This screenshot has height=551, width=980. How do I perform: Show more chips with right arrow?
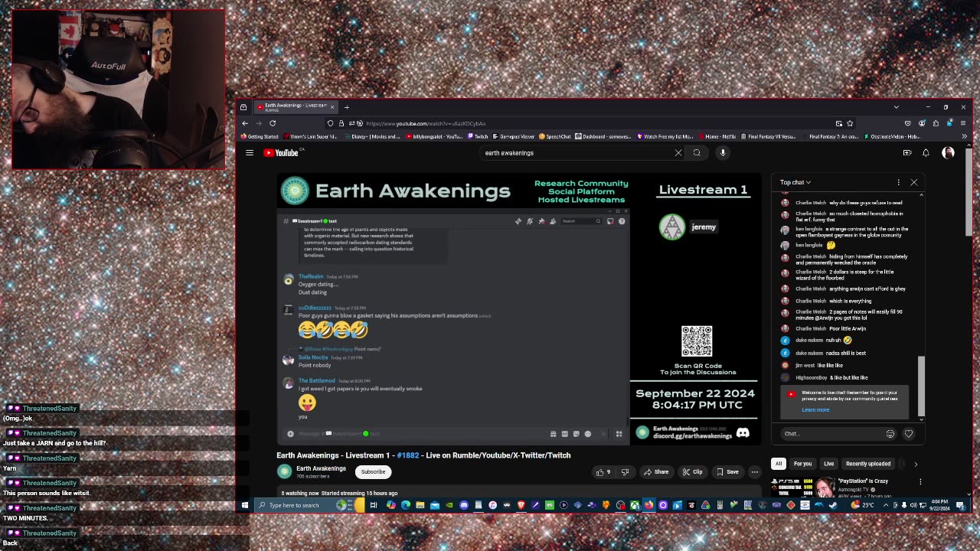[915, 464]
